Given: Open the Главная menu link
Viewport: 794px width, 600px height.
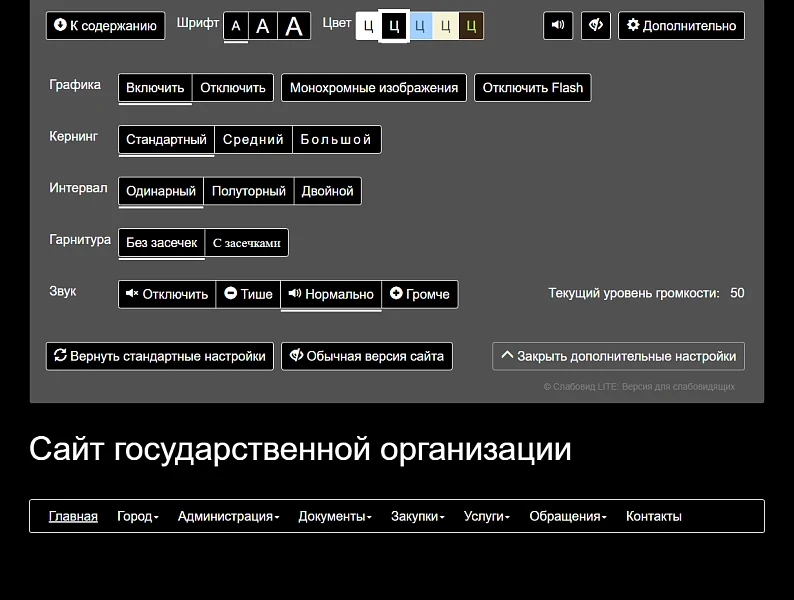Looking at the screenshot, I should (73, 516).
